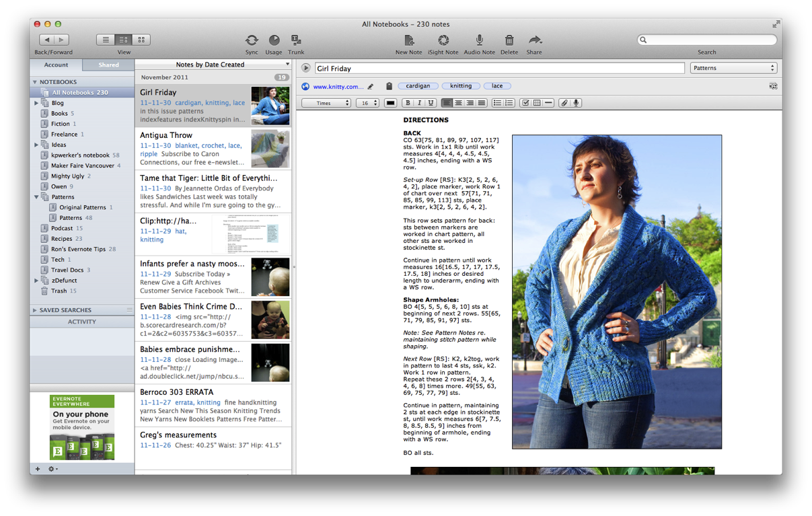Collapse the NOTEBOOKS section

click(x=35, y=82)
